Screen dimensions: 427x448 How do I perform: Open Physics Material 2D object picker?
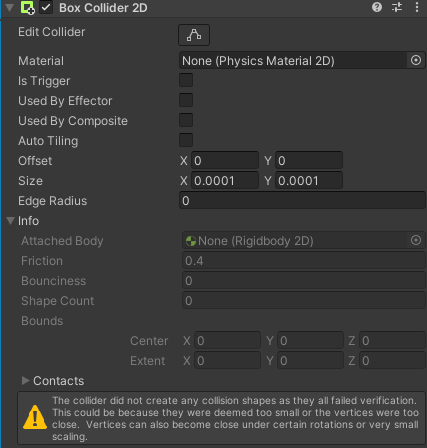tap(416, 60)
